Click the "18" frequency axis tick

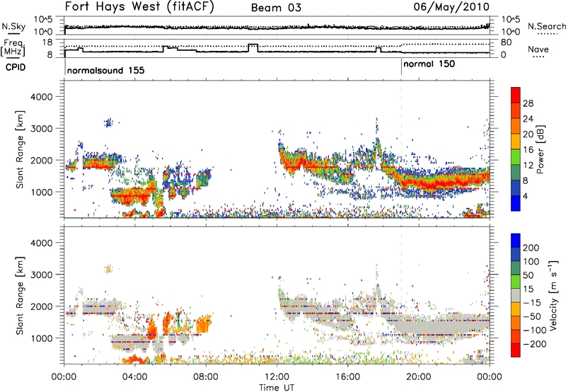[x=47, y=42]
